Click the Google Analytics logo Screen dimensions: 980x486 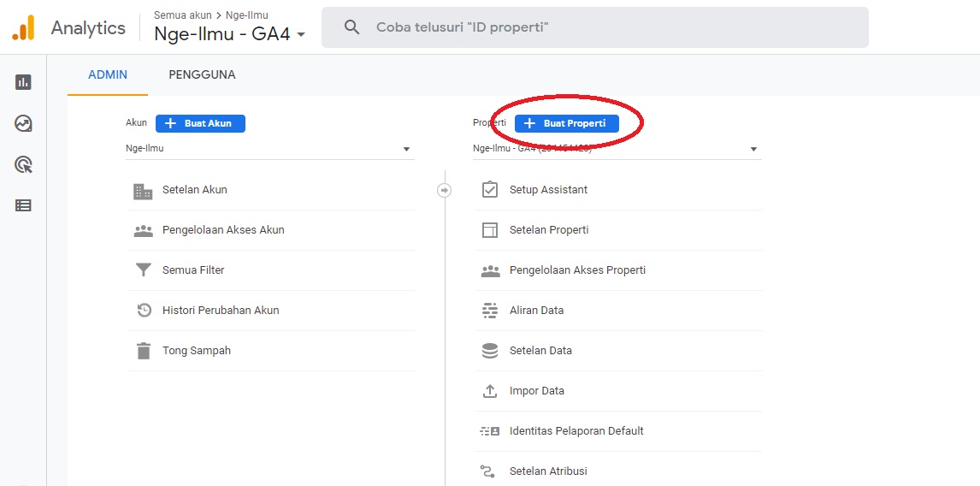coord(23,27)
